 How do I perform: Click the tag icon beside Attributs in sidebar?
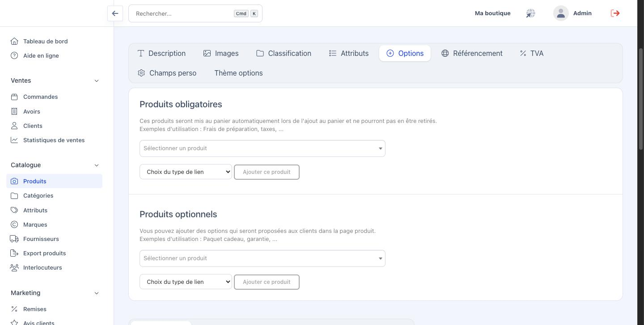click(x=14, y=210)
